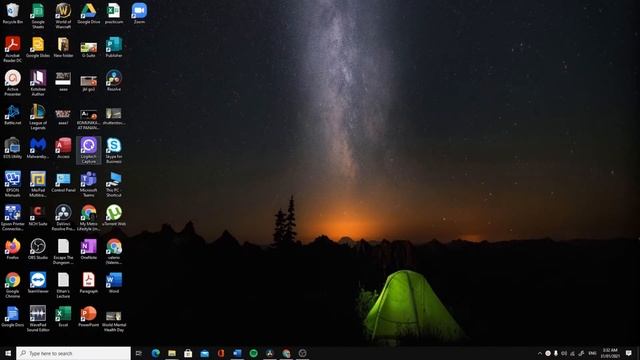Open the NCH Suite desktop shortcut
This screenshot has height=360, width=640.
click(38, 216)
